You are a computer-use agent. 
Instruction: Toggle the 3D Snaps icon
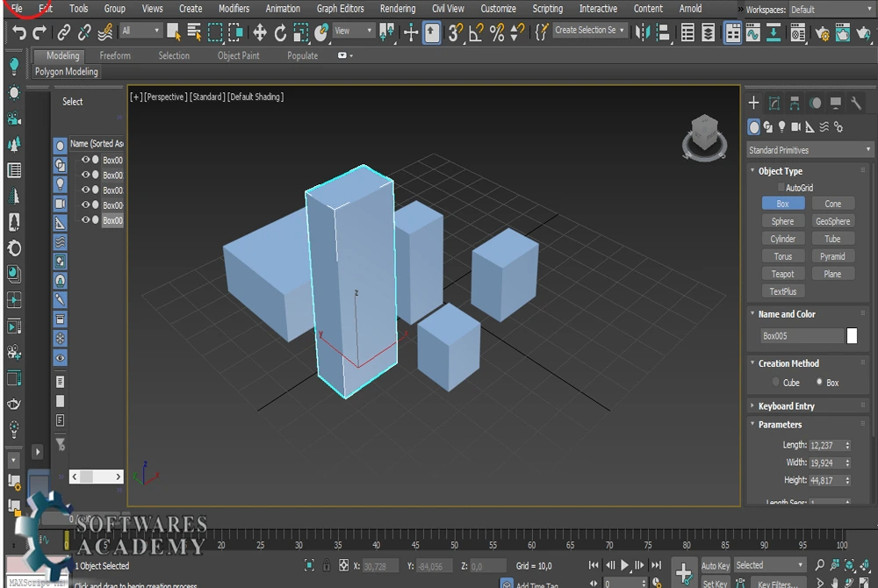455,32
